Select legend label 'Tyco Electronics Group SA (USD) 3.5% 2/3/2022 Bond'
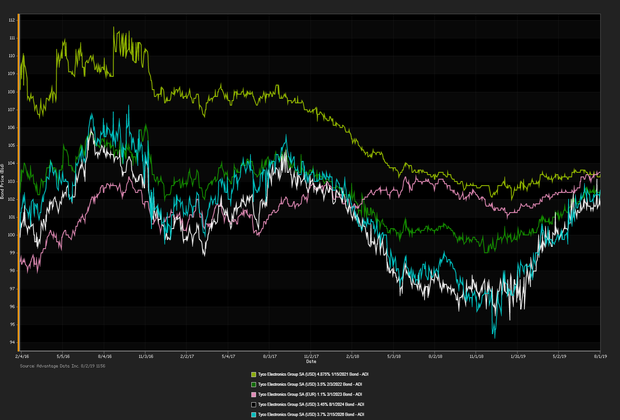The height and width of the screenshot is (420, 620). (310, 384)
